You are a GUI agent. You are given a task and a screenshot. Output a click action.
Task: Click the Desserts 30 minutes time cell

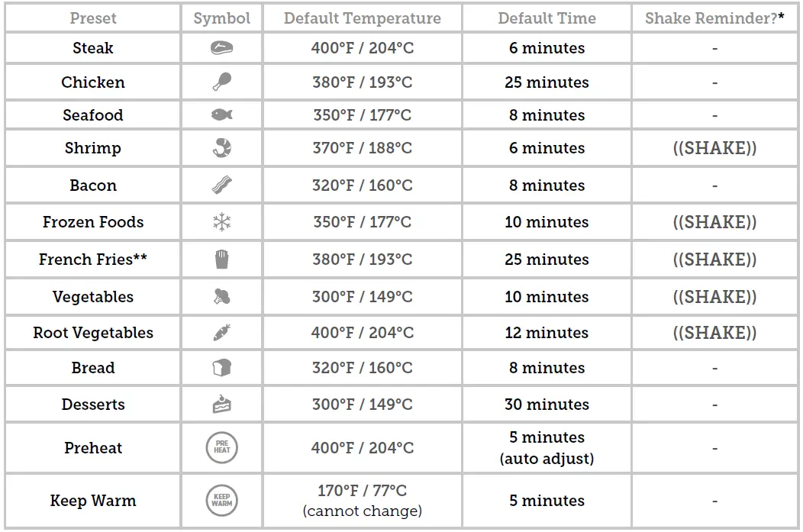tap(547, 405)
